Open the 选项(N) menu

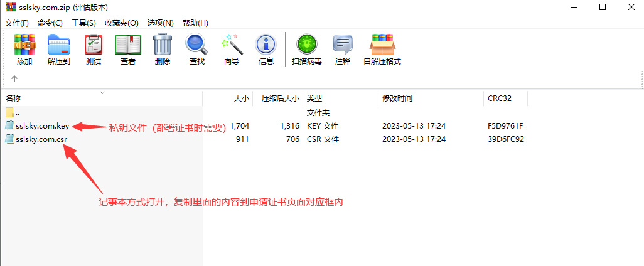pyautogui.click(x=161, y=23)
